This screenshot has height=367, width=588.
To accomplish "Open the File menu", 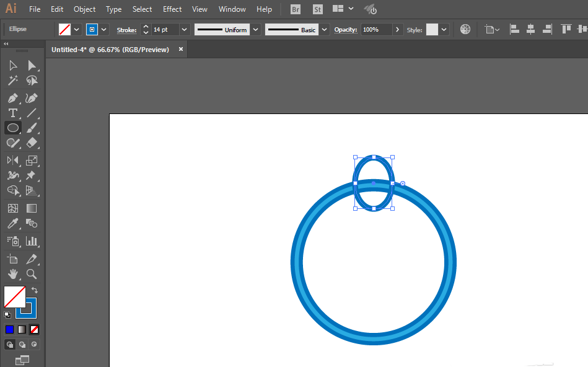I will pyautogui.click(x=35, y=9).
